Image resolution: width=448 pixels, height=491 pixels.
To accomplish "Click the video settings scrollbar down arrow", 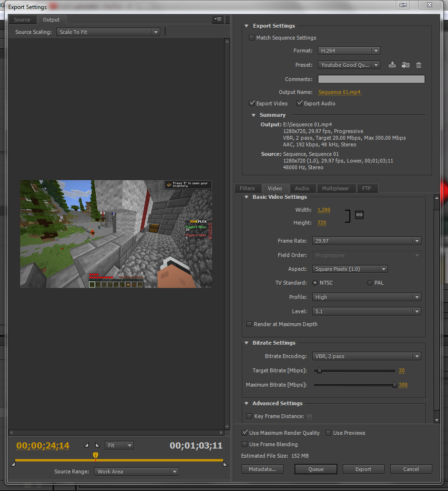I will (x=437, y=420).
